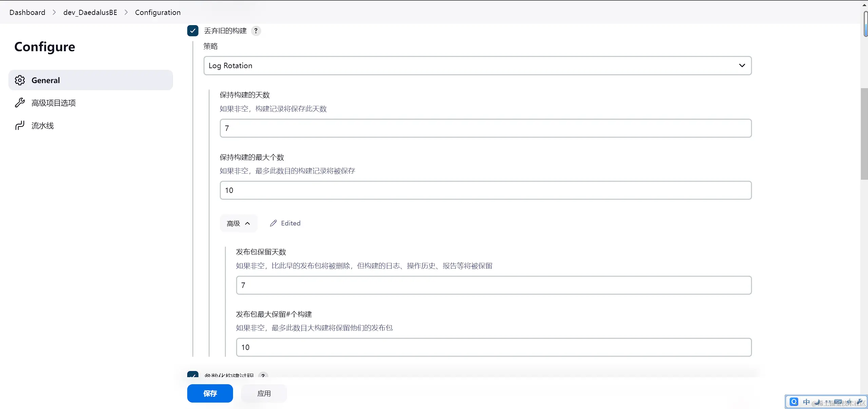The height and width of the screenshot is (409, 868).
Task: Click the 流水线 pipeline icon
Action: pos(20,125)
